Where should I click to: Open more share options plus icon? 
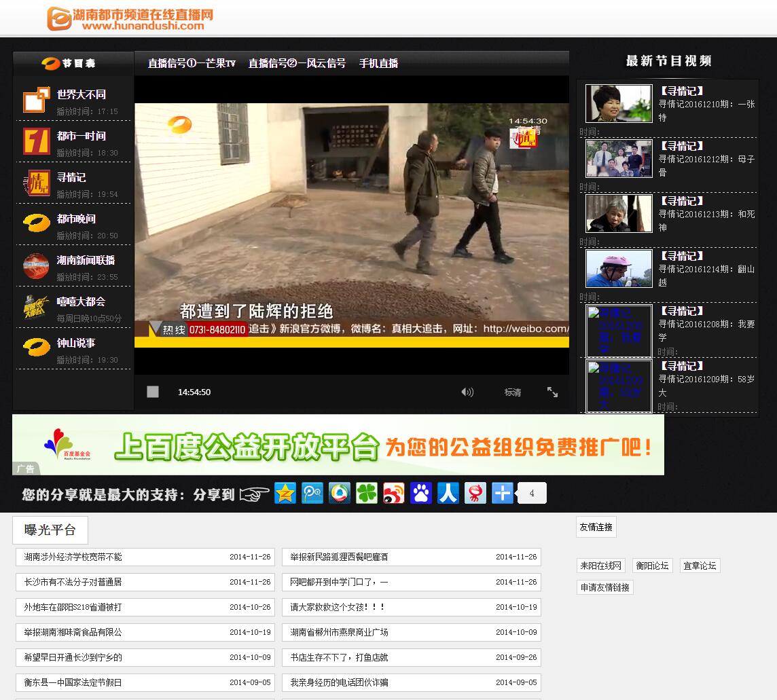(x=503, y=493)
